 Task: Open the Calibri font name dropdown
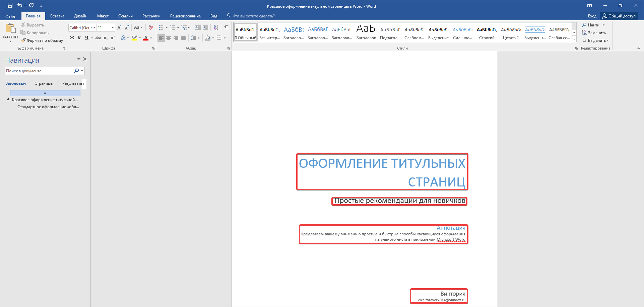[x=94, y=28]
